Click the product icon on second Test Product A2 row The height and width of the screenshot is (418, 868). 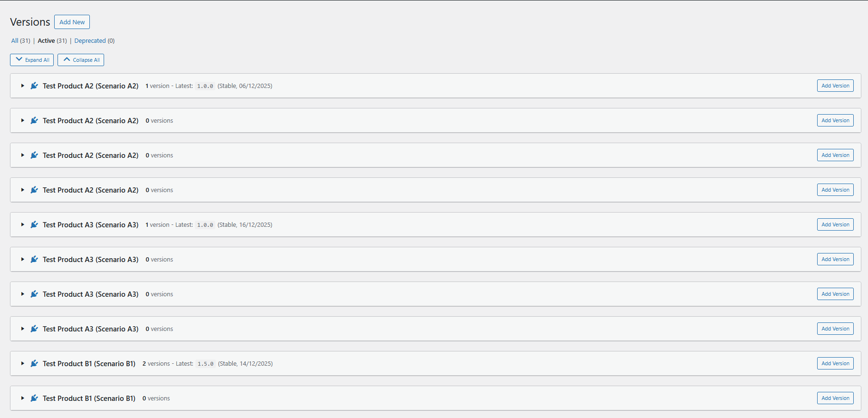tap(34, 120)
